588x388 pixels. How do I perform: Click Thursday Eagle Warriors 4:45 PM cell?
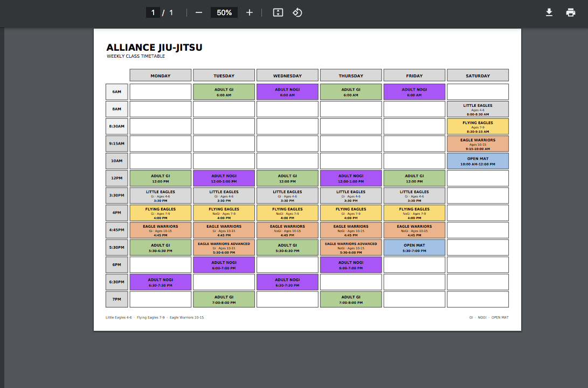(351, 230)
